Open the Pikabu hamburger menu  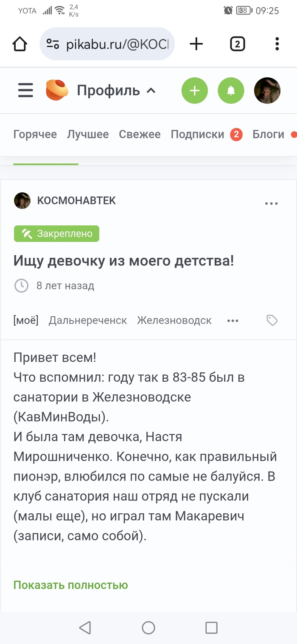(25, 90)
